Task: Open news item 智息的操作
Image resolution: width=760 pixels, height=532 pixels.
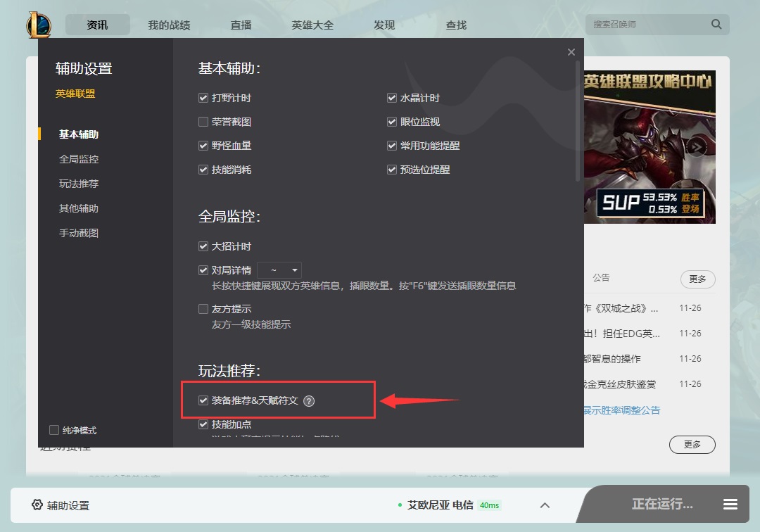Action: pos(613,359)
